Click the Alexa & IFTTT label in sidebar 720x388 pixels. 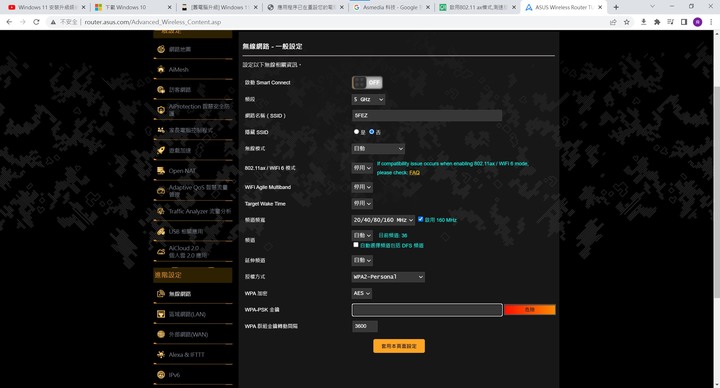pyautogui.click(x=186, y=354)
